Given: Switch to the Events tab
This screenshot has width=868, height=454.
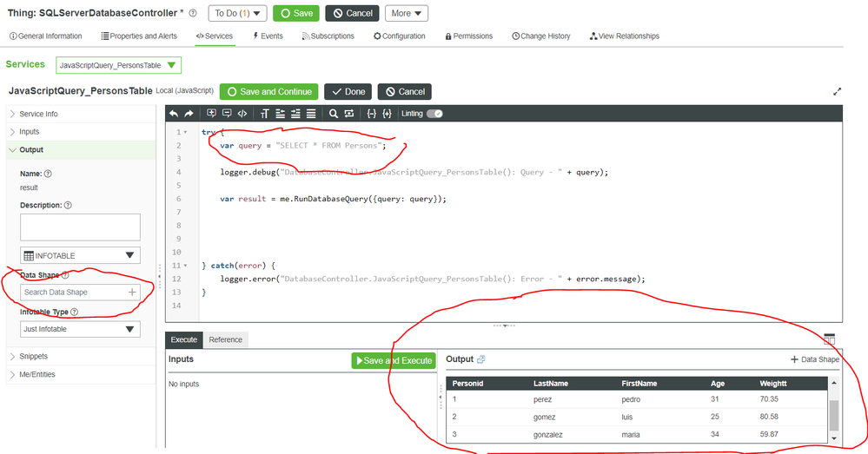Looking at the screenshot, I should pyautogui.click(x=268, y=36).
